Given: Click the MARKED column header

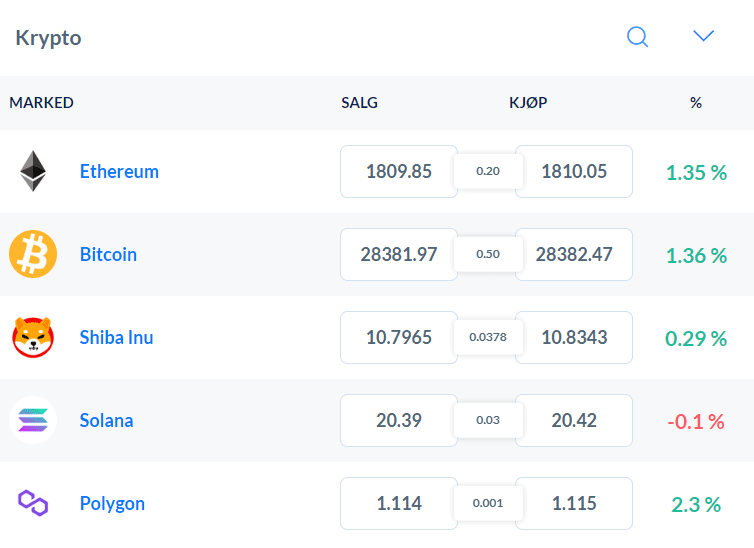Looking at the screenshot, I should coord(41,102).
